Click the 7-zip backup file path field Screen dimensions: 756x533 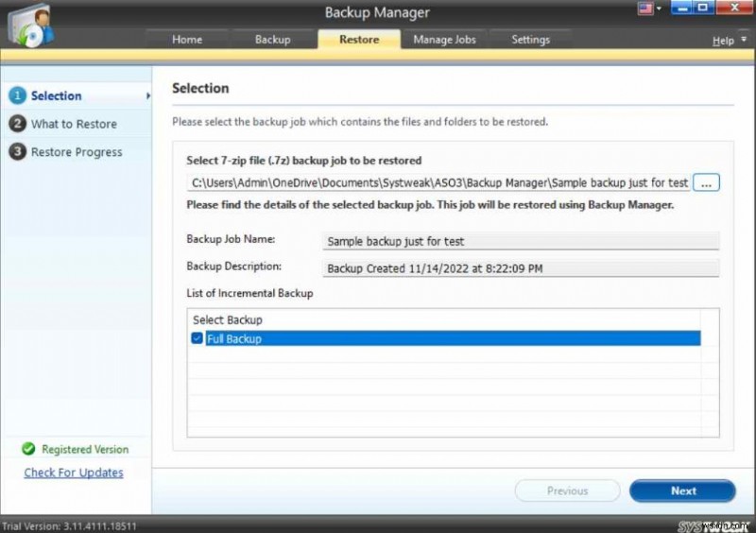438,182
